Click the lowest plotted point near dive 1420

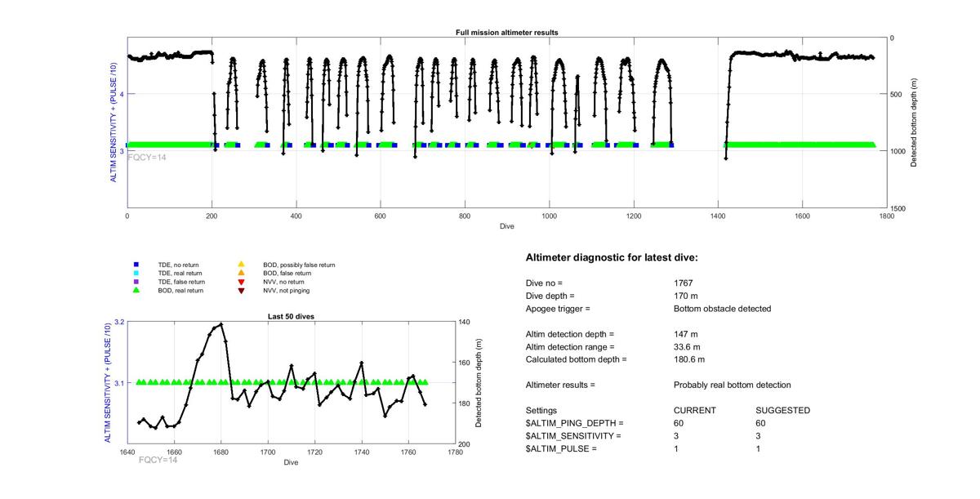tap(726, 158)
